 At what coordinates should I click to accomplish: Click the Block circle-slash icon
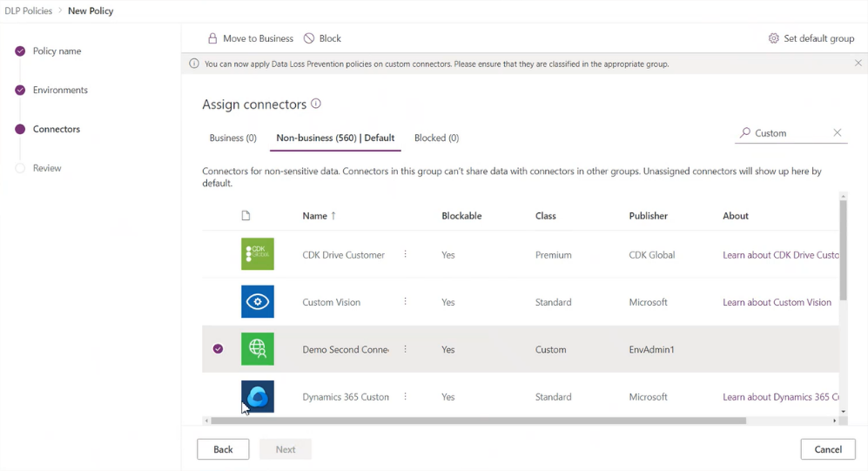(x=309, y=38)
